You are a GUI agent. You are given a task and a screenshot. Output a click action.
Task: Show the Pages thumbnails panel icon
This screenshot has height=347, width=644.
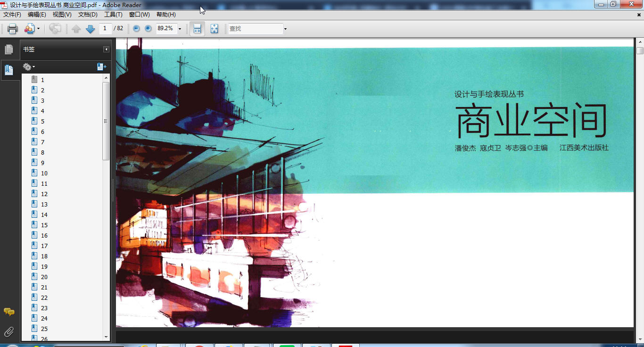point(9,49)
